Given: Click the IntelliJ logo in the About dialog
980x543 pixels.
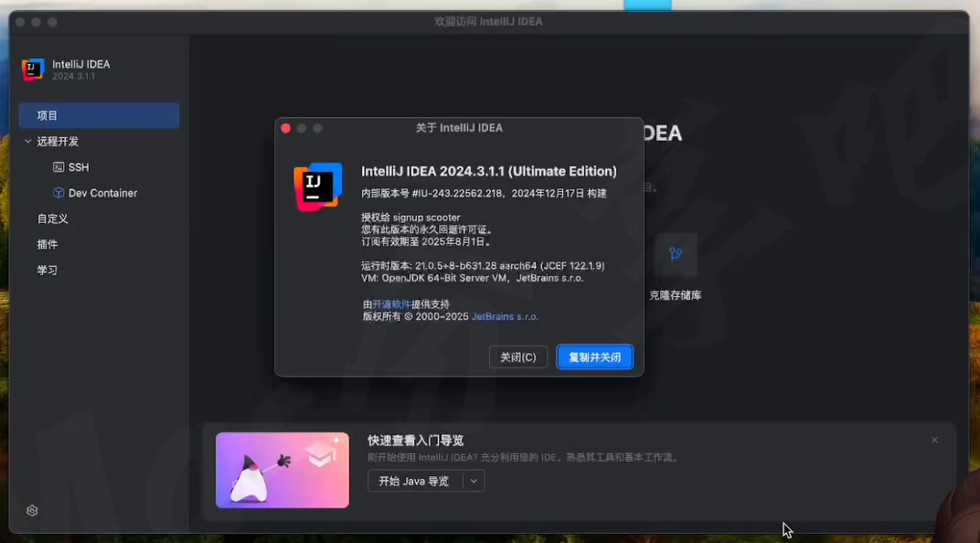Looking at the screenshot, I should (318, 186).
